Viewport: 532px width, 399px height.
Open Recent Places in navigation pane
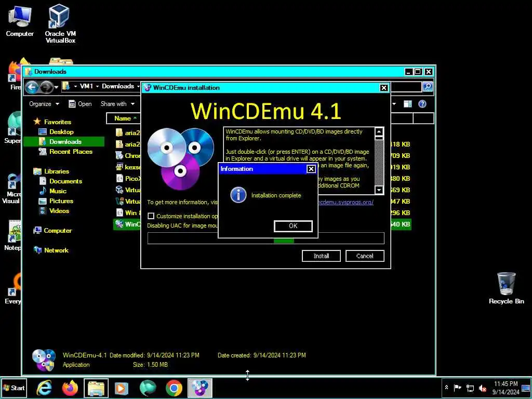click(x=66, y=152)
